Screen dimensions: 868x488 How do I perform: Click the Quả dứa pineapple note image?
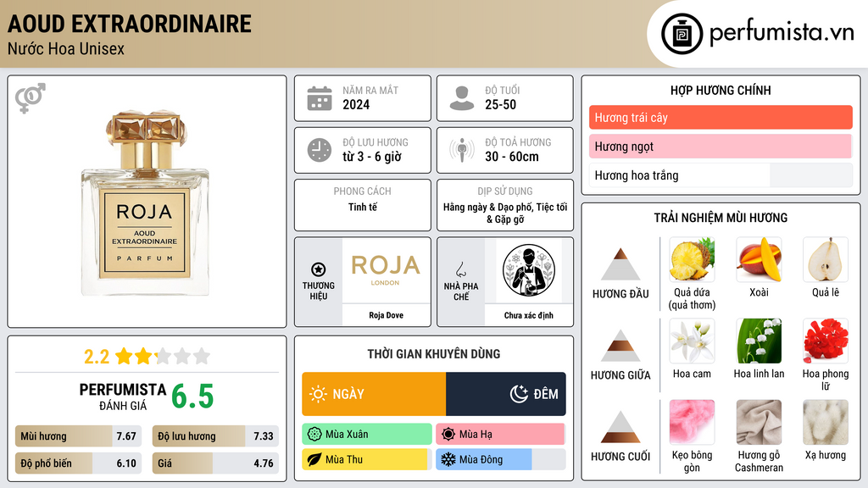coord(692,259)
